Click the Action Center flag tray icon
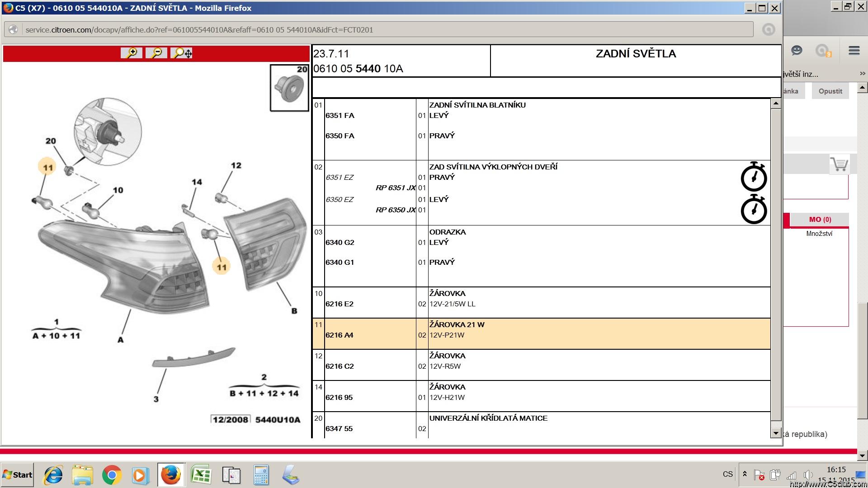Screen dimensions: 868x488 coord(759,475)
